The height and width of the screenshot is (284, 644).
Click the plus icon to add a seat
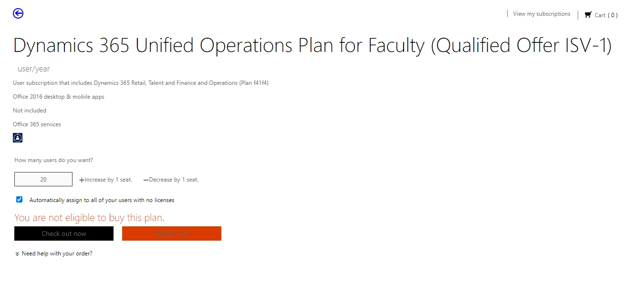tap(82, 180)
